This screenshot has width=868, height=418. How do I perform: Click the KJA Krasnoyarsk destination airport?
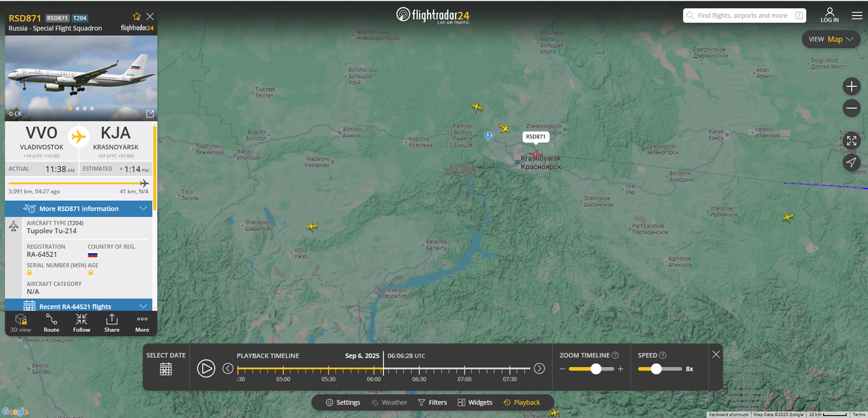(115, 137)
